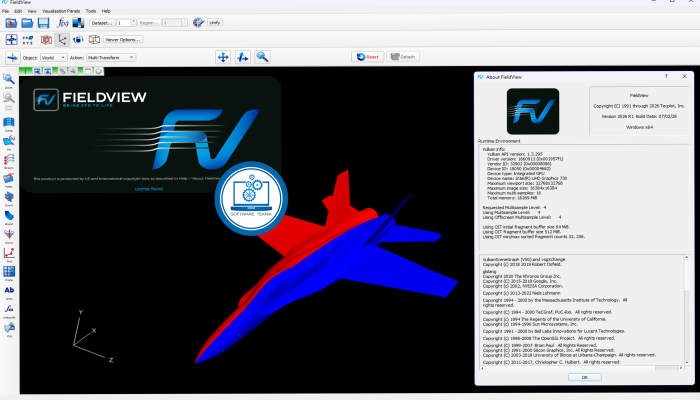Open the Iso surface panel icon
The image size is (700, 400).
tap(8, 143)
